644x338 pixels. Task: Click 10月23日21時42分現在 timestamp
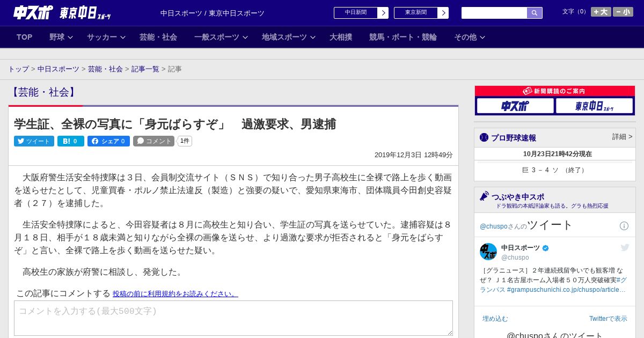[x=558, y=154]
